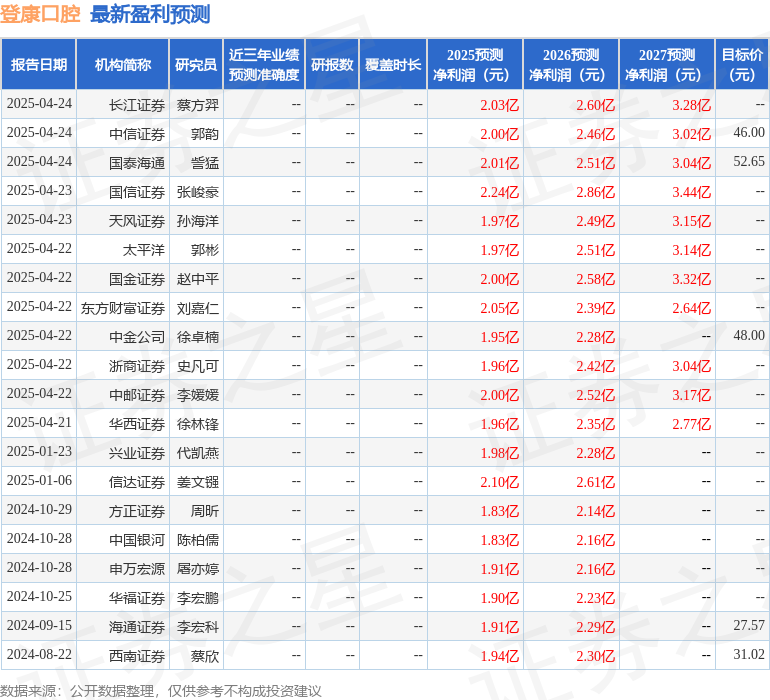Click the 2025预测净利润 header

pos(475,64)
